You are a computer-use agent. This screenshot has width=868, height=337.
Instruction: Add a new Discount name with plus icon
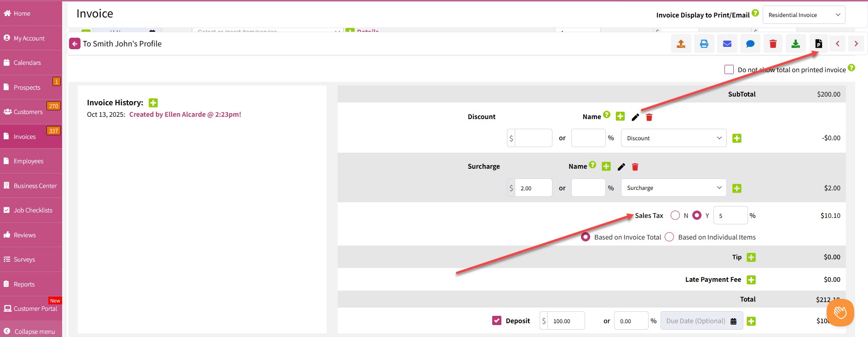click(x=620, y=116)
